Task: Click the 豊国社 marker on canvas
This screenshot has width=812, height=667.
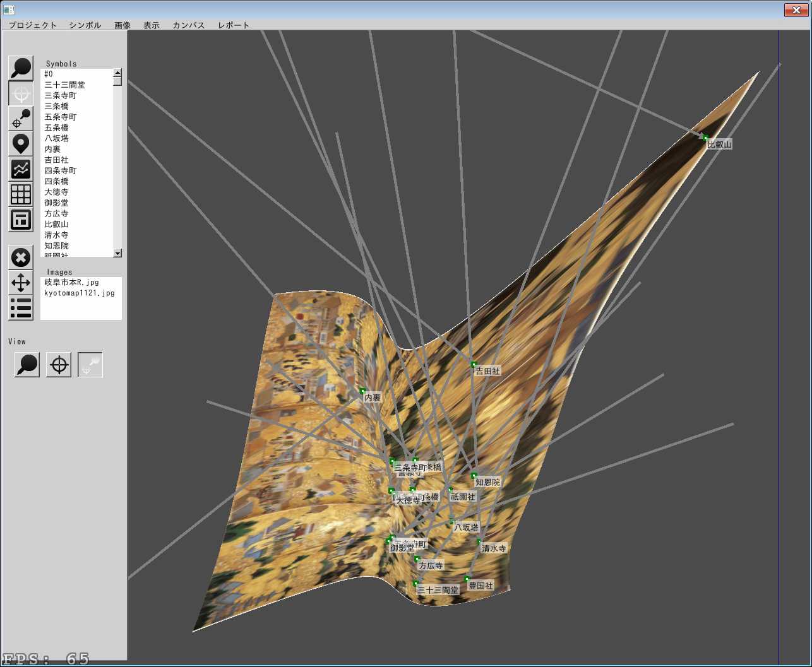Action: click(x=467, y=579)
